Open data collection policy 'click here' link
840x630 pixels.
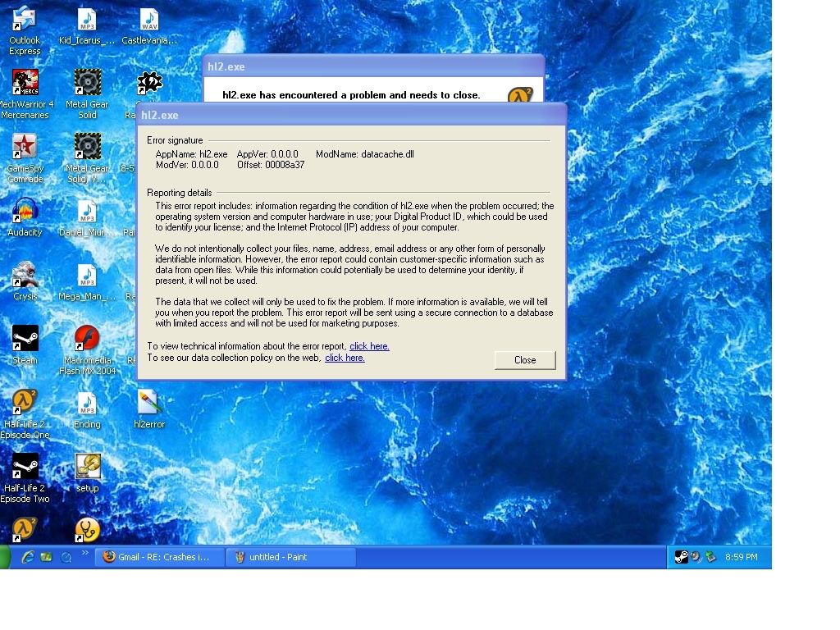point(345,358)
